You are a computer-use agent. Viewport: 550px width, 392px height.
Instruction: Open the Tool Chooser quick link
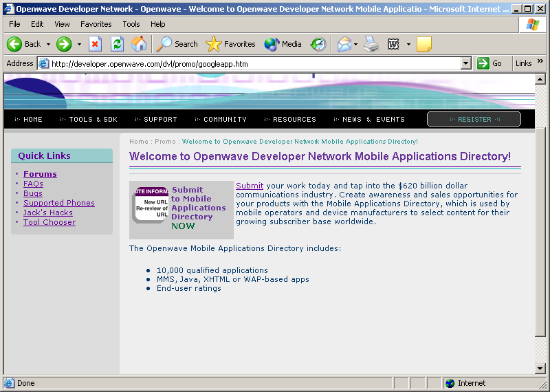[x=49, y=222]
